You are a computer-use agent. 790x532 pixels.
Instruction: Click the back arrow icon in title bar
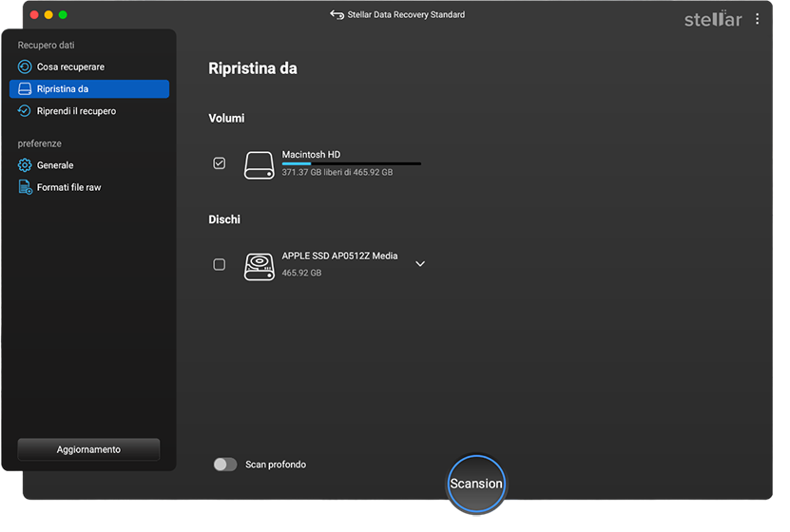pyautogui.click(x=337, y=14)
